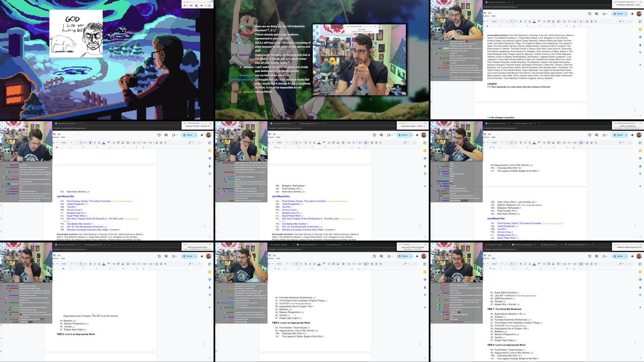Toggle italic formatting
Screen dimensions: 644x362
tap(525, 21)
